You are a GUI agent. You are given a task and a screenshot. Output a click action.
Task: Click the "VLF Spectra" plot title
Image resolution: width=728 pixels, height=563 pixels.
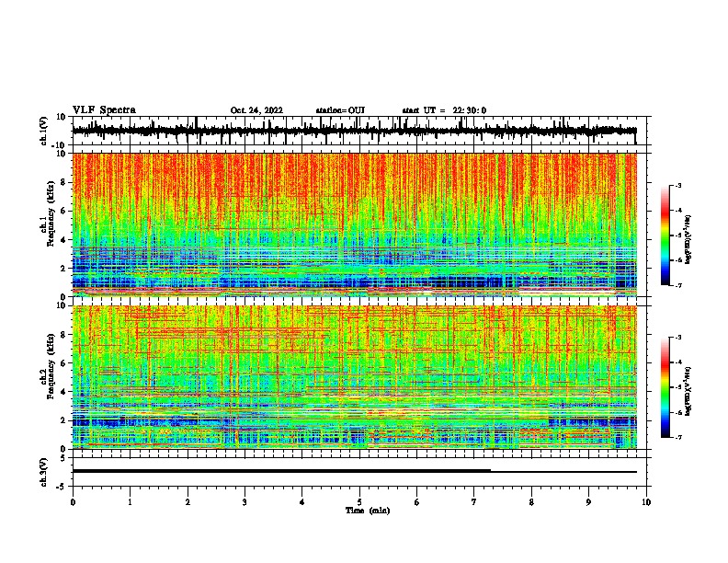point(104,110)
